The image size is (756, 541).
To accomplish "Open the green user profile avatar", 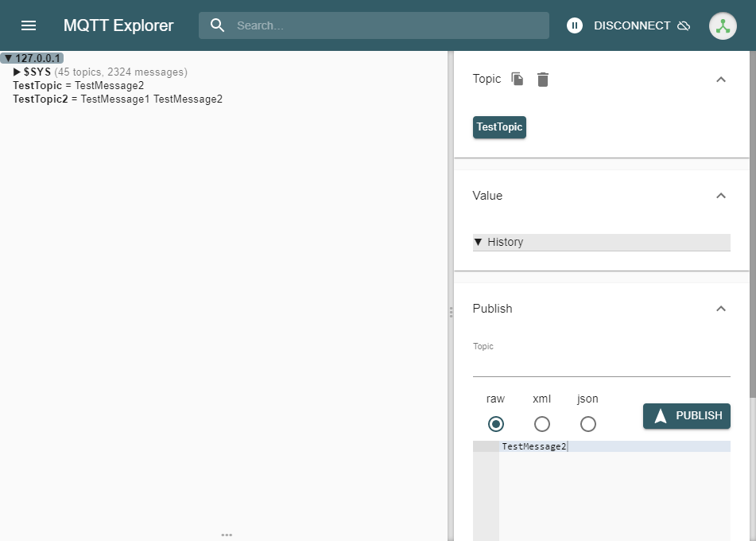I will tap(722, 25).
